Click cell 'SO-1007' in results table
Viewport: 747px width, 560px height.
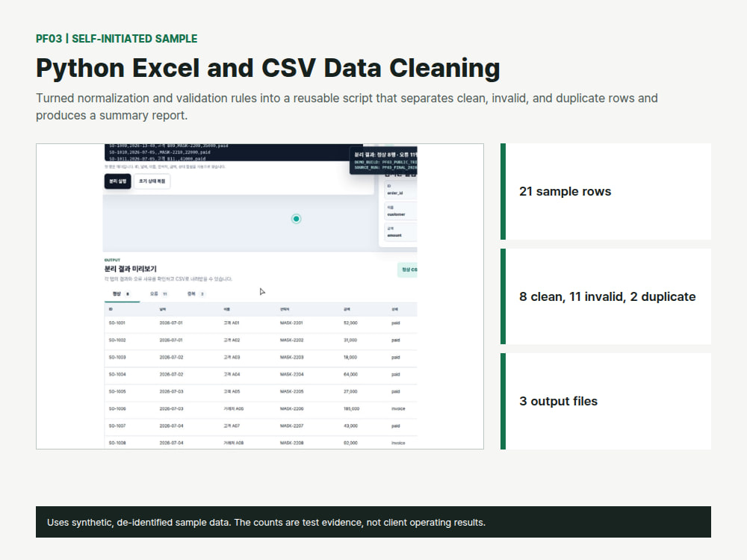[x=117, y=426]
